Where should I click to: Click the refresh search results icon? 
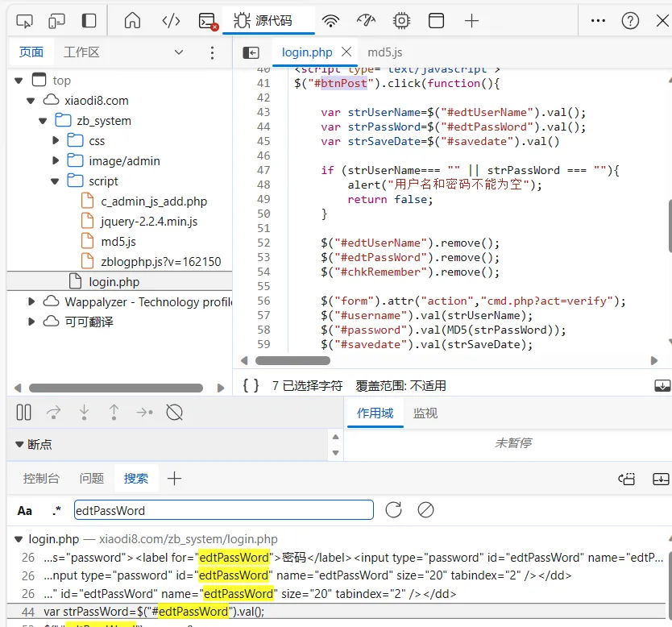tap(393, 509)
